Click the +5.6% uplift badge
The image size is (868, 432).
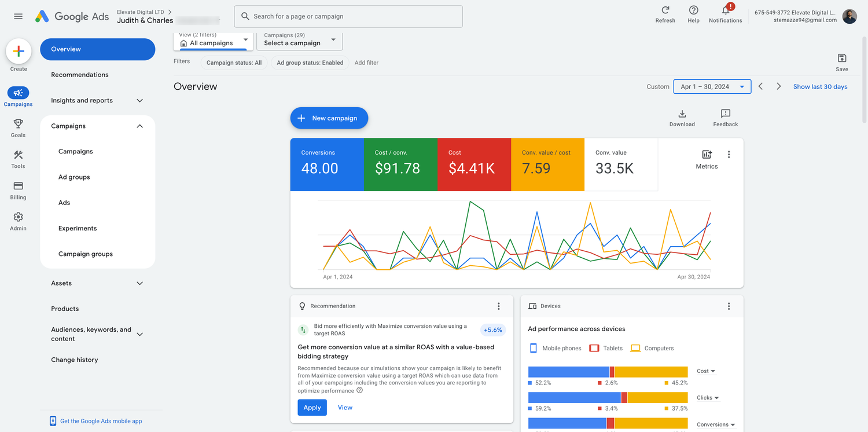(x=492, y=330)
